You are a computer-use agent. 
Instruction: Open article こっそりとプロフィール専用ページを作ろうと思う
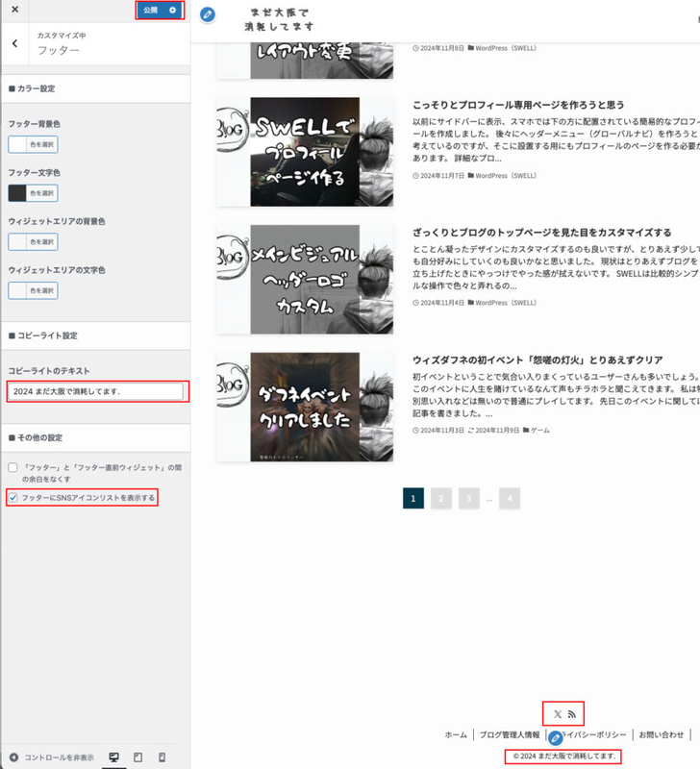[518, 105]
